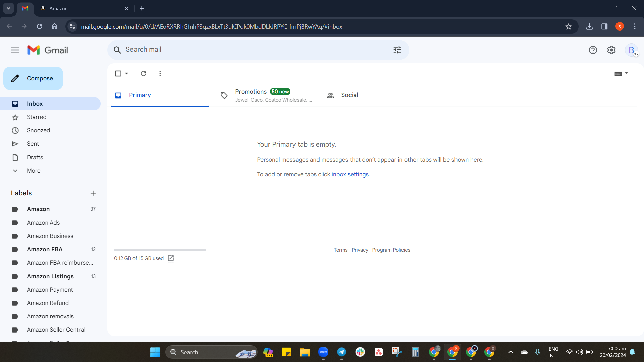Open the Amazon FBA label
Image resolution: width=644 pixels, height=362 pixels.
[50, 249]
